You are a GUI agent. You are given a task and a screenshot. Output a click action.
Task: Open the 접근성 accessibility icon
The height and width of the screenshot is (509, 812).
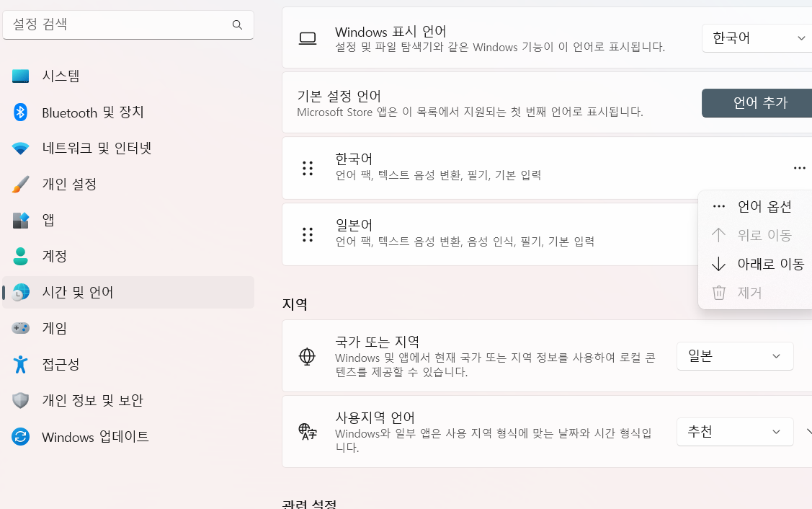(20, 364)
